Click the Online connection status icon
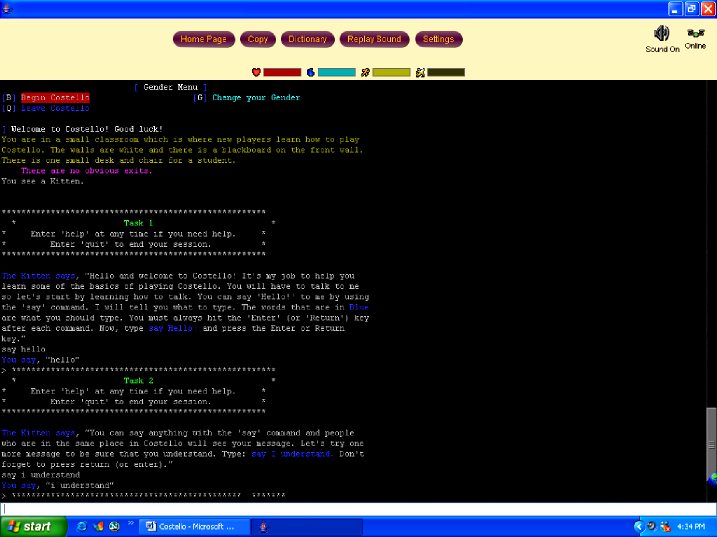Viewport: 717px width, 537px height. coord(696,33)
